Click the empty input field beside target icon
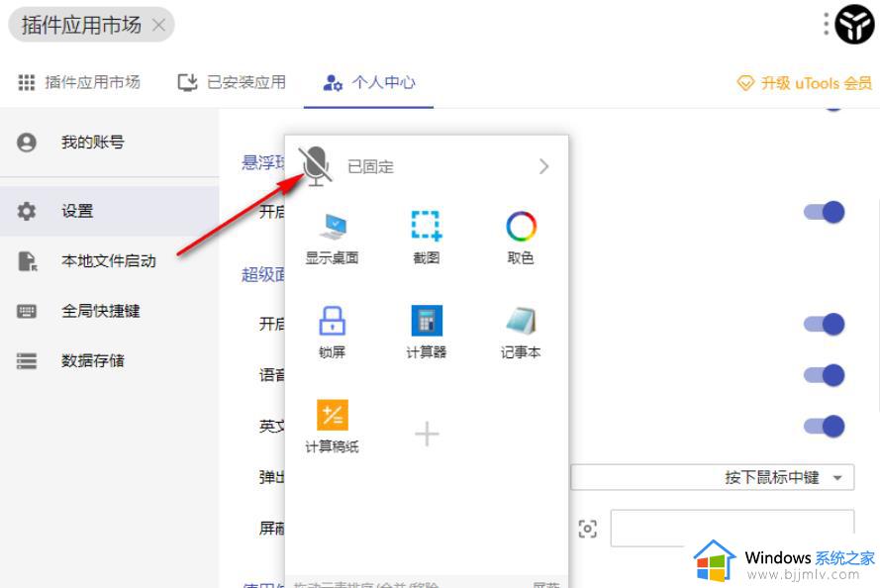 coord(731,528)
